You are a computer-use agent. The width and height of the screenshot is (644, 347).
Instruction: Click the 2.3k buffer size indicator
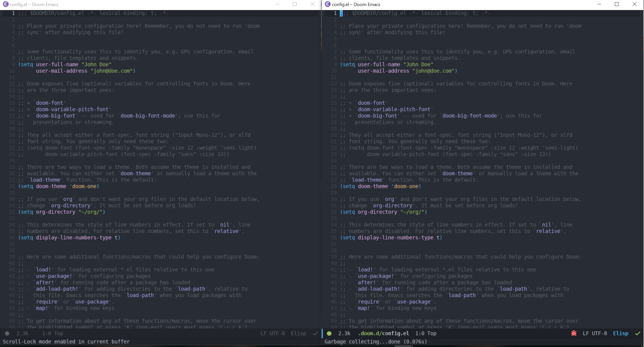click(x=22, y=333)
